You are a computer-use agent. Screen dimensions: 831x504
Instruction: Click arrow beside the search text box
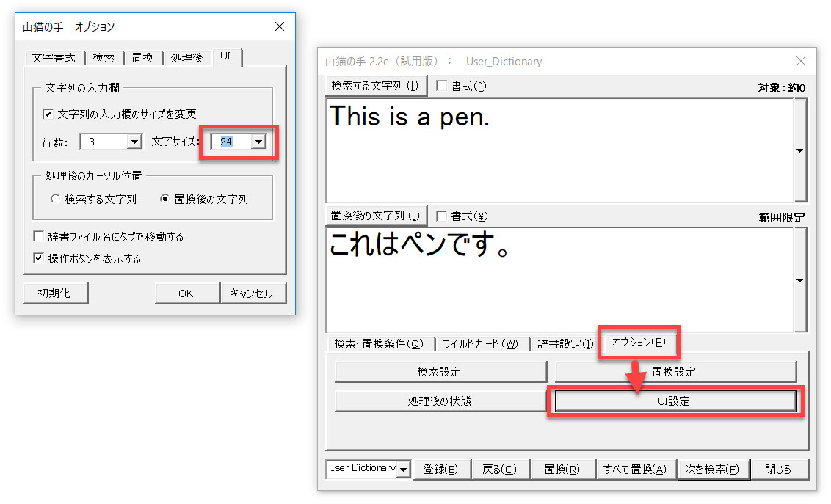[799, 150]
